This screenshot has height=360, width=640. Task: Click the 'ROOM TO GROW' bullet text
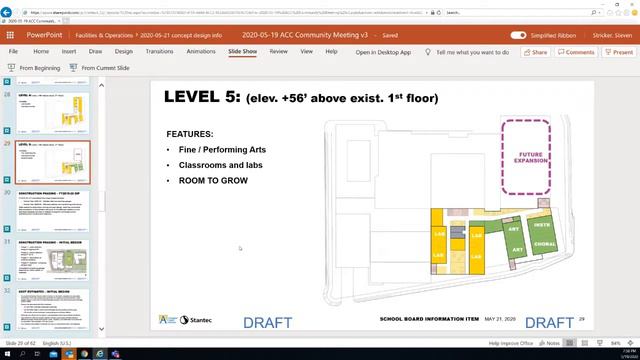click(213, 180)
